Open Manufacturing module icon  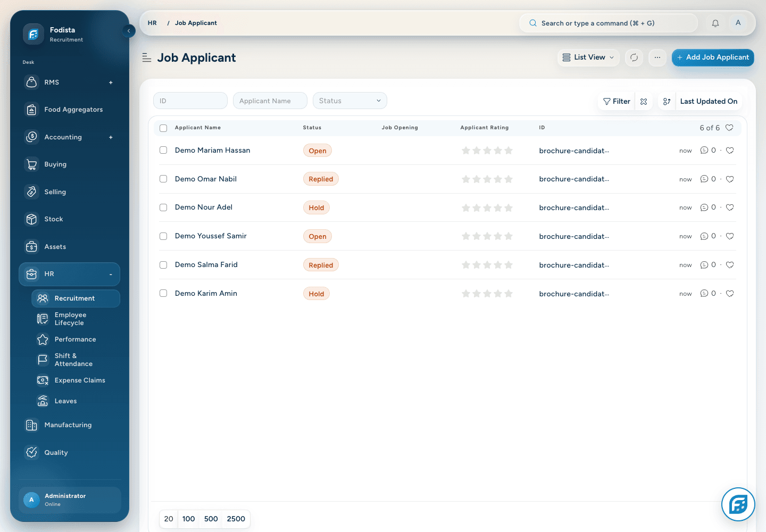(32, 425)
